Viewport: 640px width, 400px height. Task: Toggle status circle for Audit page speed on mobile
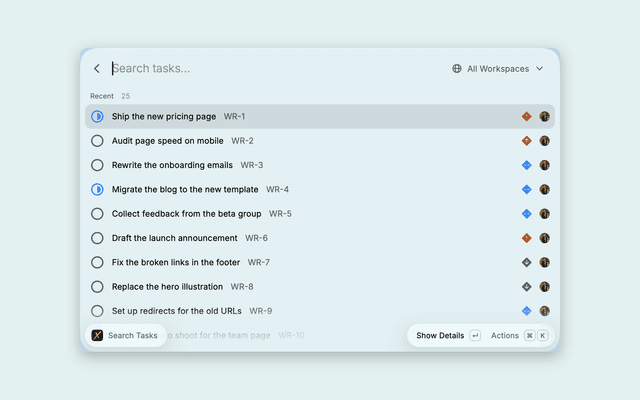pyautogui.click(x=97, y=141)
